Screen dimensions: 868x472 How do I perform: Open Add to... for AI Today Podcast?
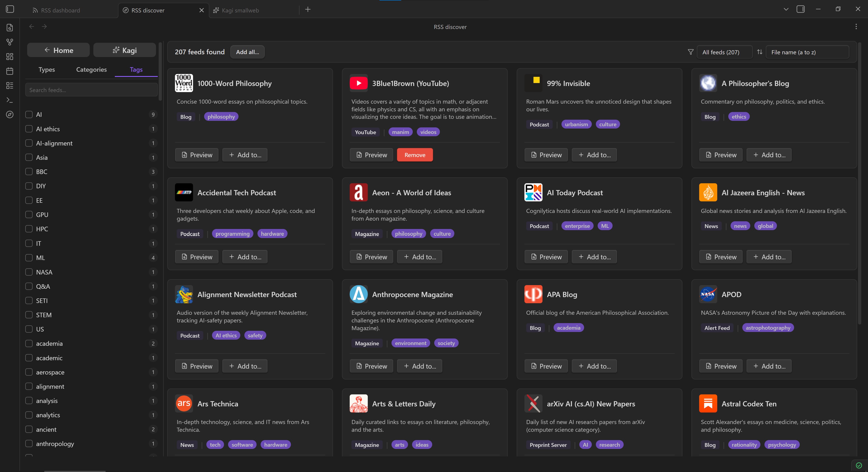click(x=594, y=257)
